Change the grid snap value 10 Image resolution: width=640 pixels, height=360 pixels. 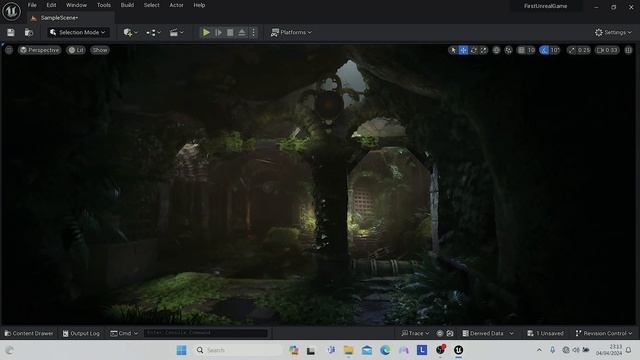click(531, 50)
